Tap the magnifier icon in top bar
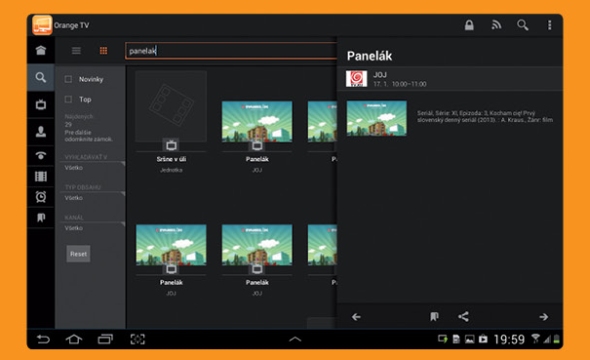The width and height of the screenshot is (590, 360). click(x=523, y=25)
